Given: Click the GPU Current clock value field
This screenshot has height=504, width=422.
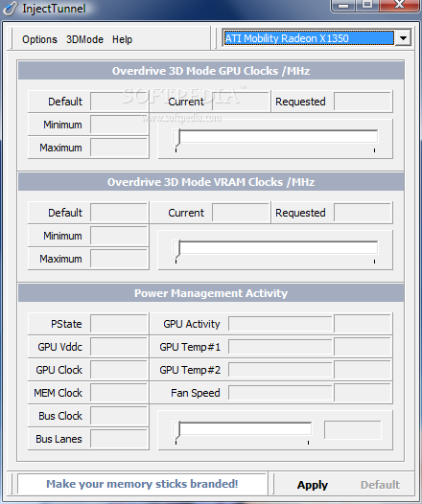Looking at the screenshot, I should 241,102.
